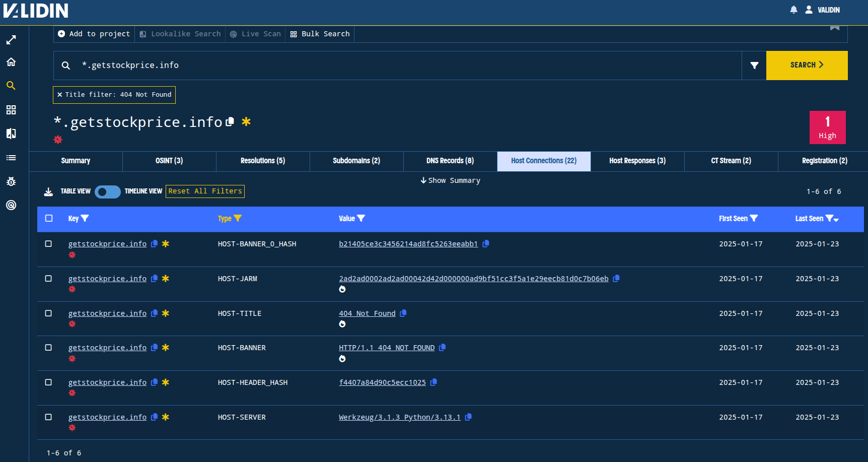Image resolution: width=868 pixels, height=462 pixels.
Task: Click the flame icon under the JARM value
Action: click(342, 289)
